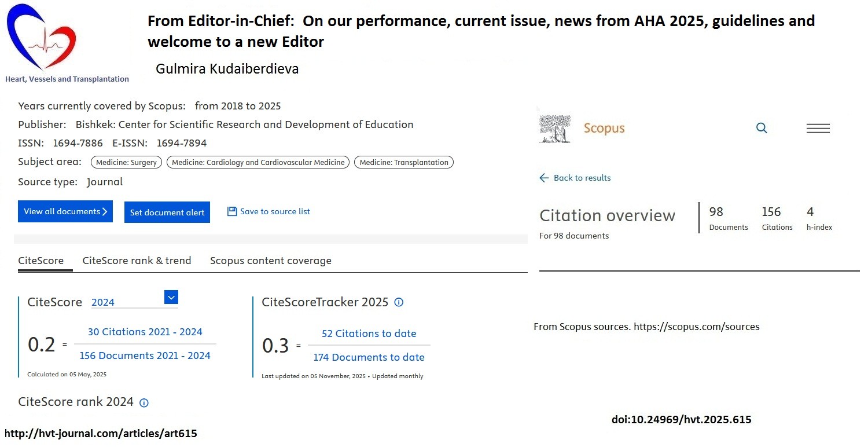Image resolution: width=868 pixels, height=447 pixels.
Task: Open the Scopus hamburger menu
Action: (x=818, y=129)
